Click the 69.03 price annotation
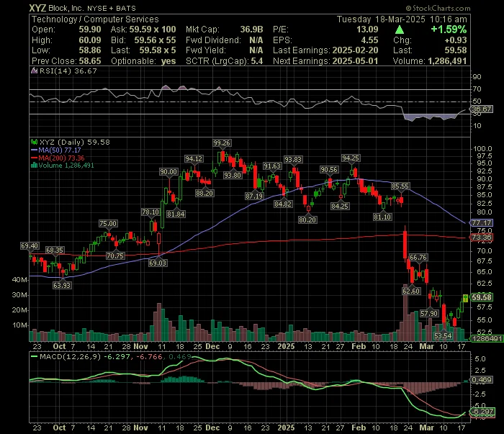504x434 pixels. (x=158, y=263)
